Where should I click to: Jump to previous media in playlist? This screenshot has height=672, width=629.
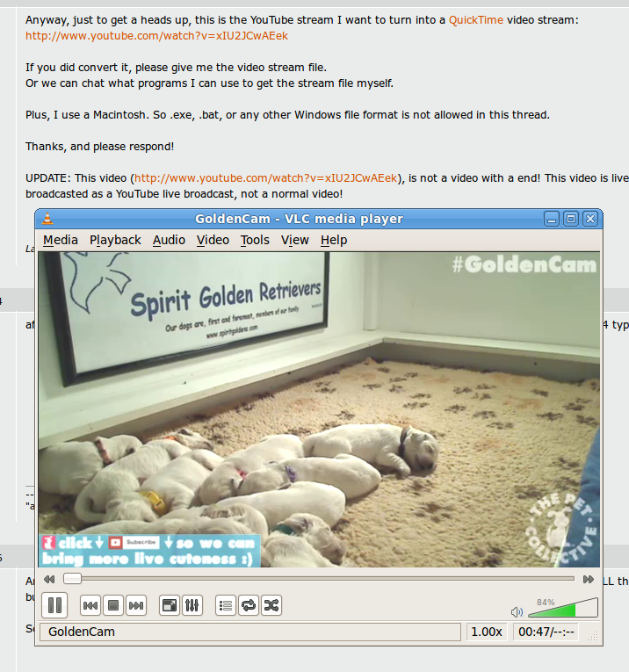click(90, 605)
